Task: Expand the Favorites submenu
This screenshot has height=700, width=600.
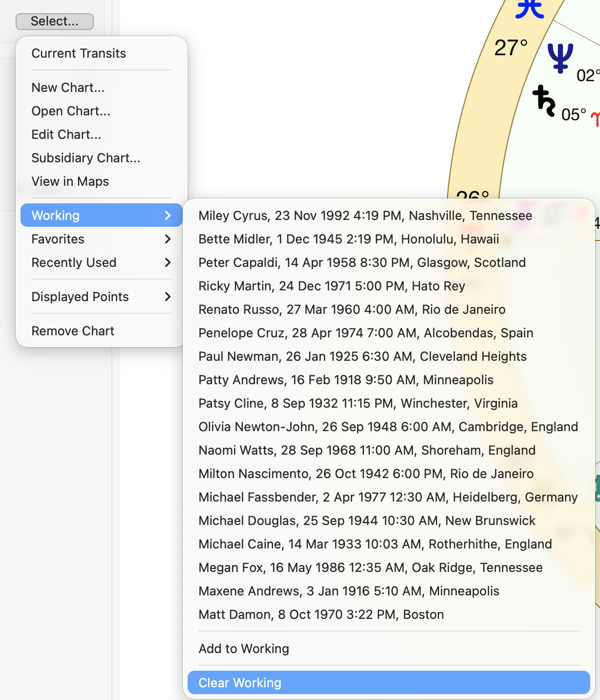Action: click(102, 239)
